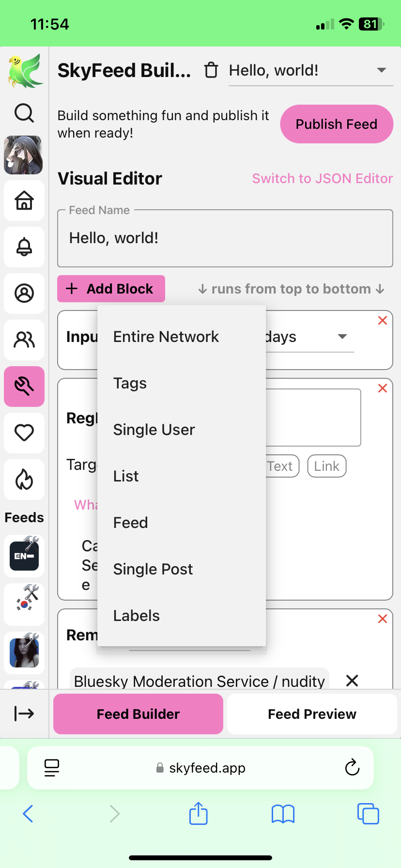This screenshot has width=401, height=868.
Task: Expand sidebar with arrow icon
Action: tap(24, 713)
